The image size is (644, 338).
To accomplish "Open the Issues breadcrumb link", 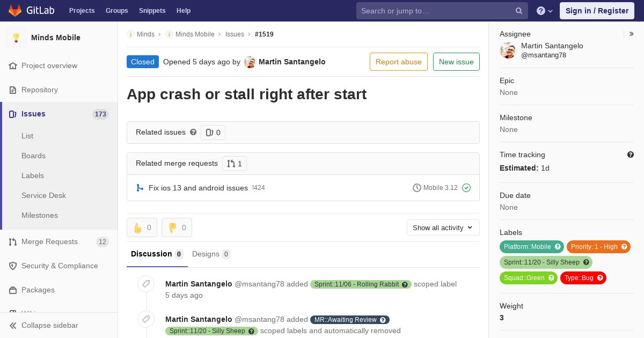I will [x=235, y=34].
